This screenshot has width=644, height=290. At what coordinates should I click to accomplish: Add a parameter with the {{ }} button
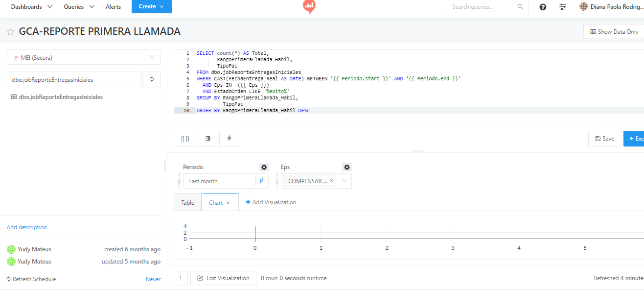pyautogui.click(x=185, y=139)
